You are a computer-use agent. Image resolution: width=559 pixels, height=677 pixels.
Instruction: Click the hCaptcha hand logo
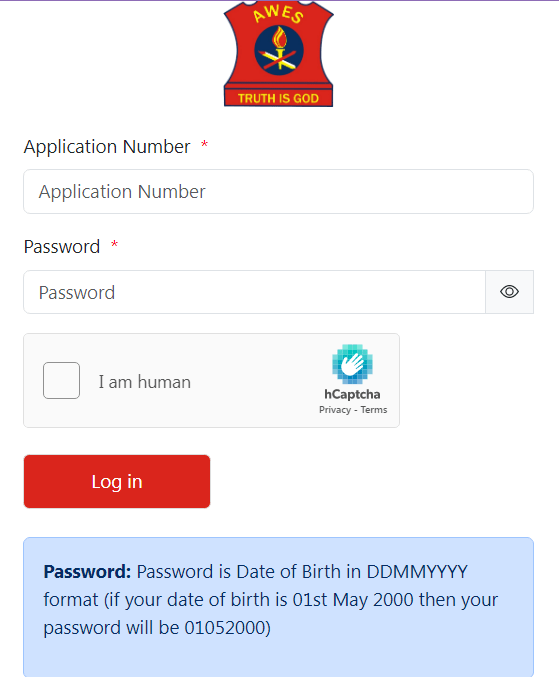coord(352,364)
